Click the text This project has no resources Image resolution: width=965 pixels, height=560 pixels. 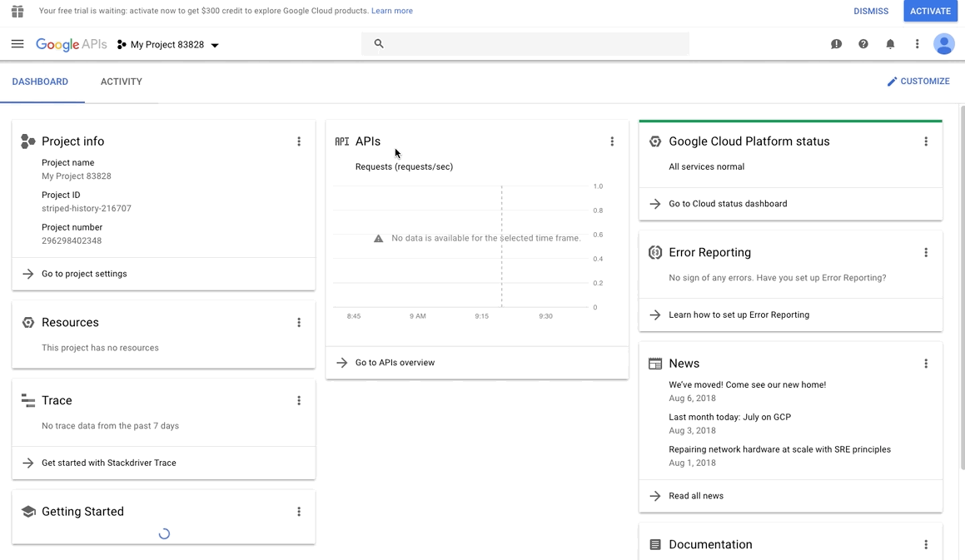[100, 348]
